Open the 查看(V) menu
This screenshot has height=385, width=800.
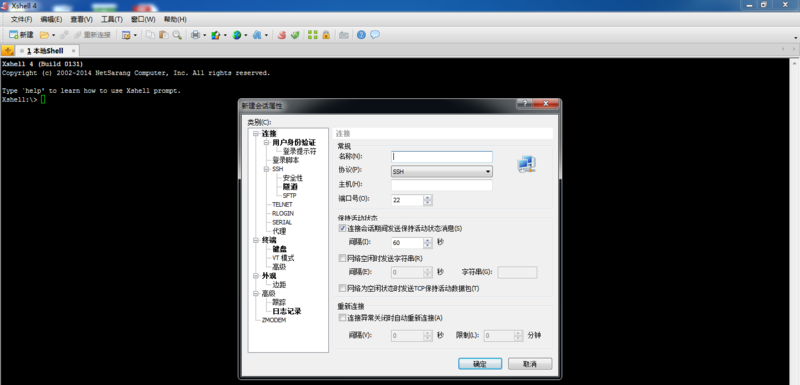pyautogui.click(x=82, y=19)
